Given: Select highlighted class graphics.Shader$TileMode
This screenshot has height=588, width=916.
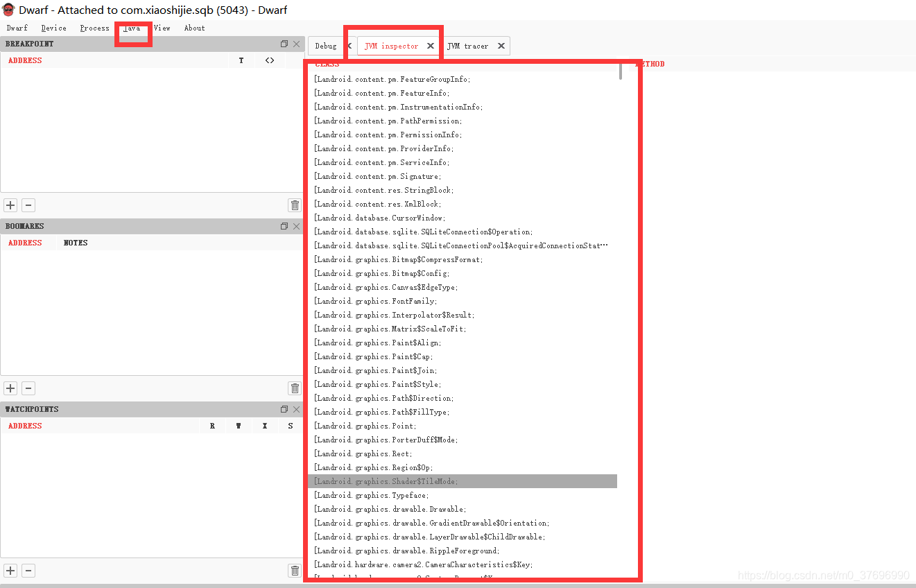Looking at the screenshot, I should point(463,481).
